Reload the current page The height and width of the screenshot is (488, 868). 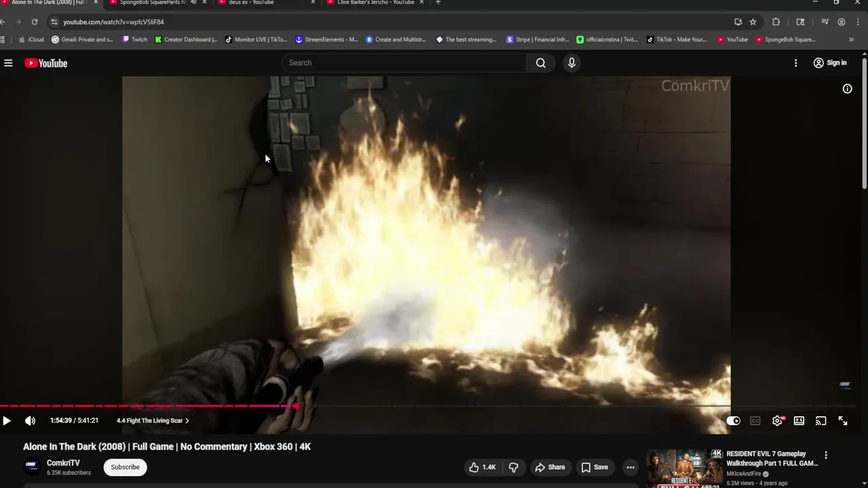(35, 22)
